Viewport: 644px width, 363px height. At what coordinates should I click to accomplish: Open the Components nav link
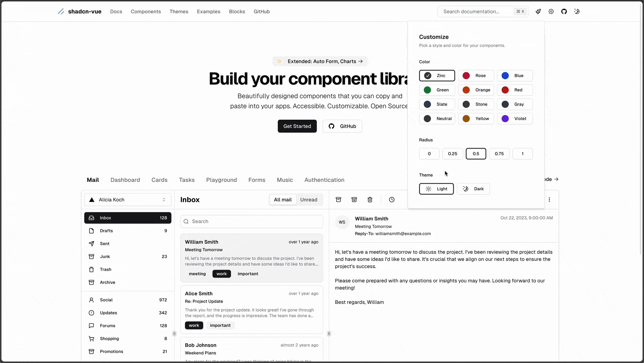click(146, 11)
